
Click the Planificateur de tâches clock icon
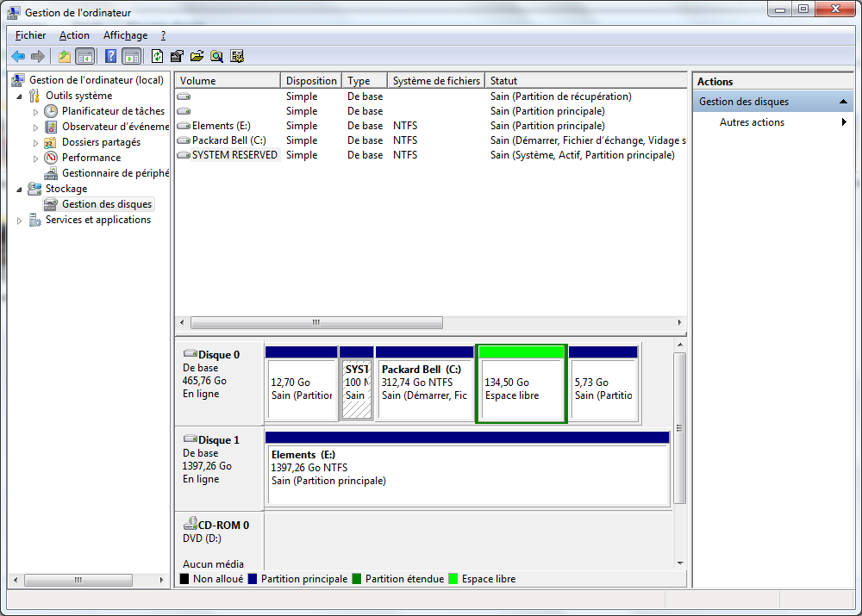(51, 111)
